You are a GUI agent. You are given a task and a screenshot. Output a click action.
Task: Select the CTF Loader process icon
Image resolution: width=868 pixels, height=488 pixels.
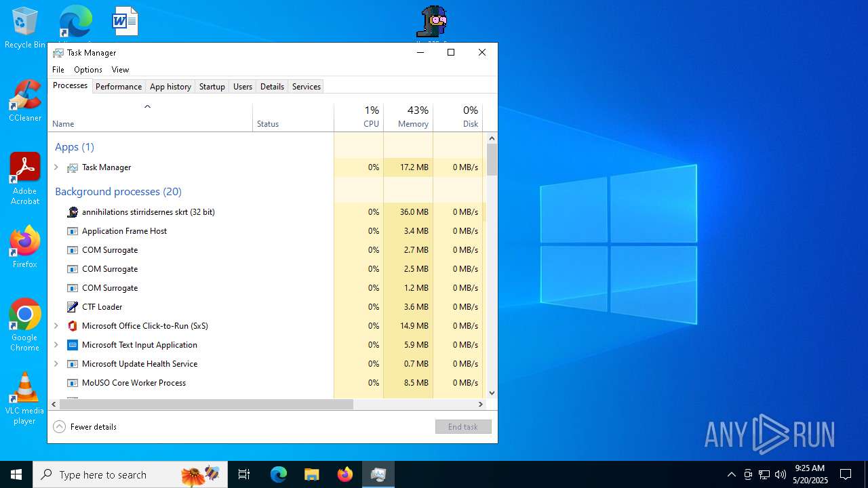click(73, 307)
